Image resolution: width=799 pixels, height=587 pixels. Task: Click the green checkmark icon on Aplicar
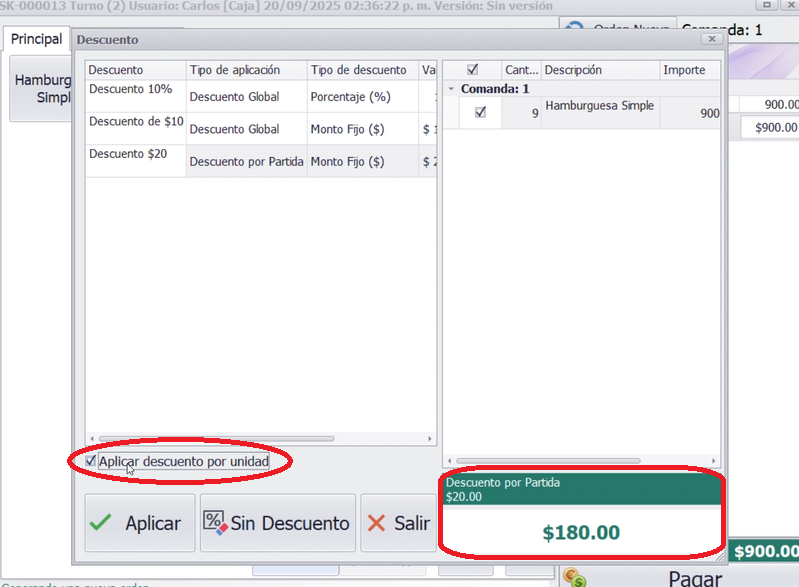click(x=101, y=523)
